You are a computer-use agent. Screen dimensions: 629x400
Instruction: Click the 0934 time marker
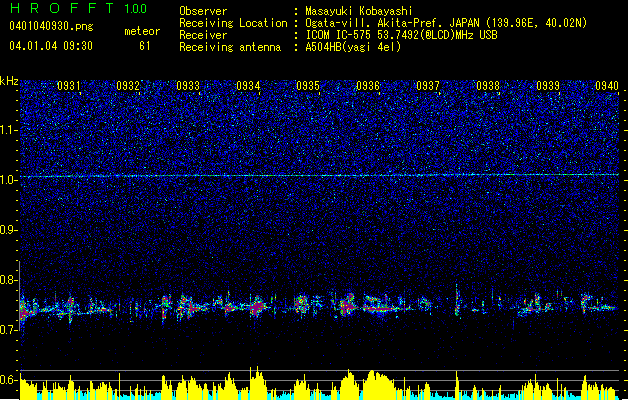coord(248,85)
